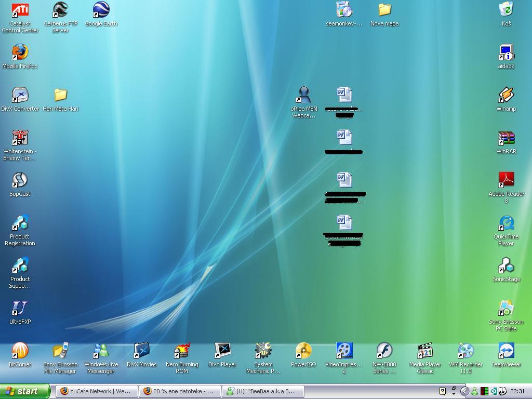Select WM Recorder 11.0 shortcut

click(x=465, y=351)
